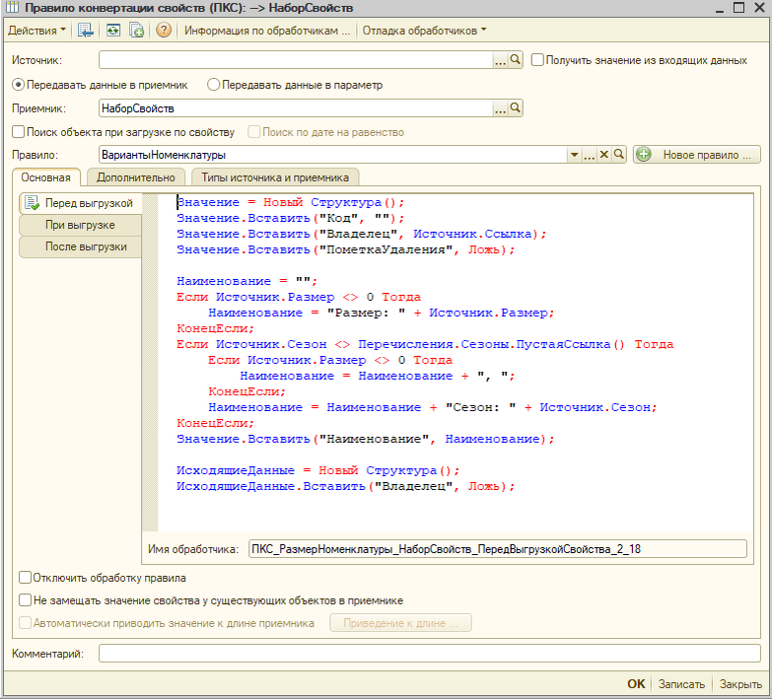This screenshot has height=700, width=772.
Task: Click code line Значение = Новый Структура();
Action: [x=291, y=202]
